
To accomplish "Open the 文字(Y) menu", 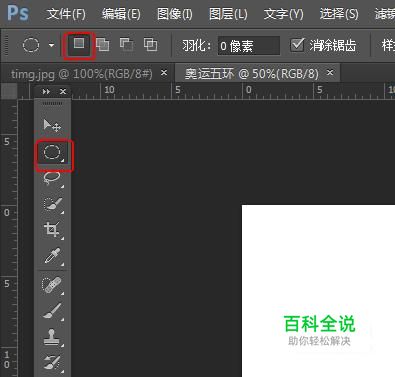I will click(x=283, y=14).
